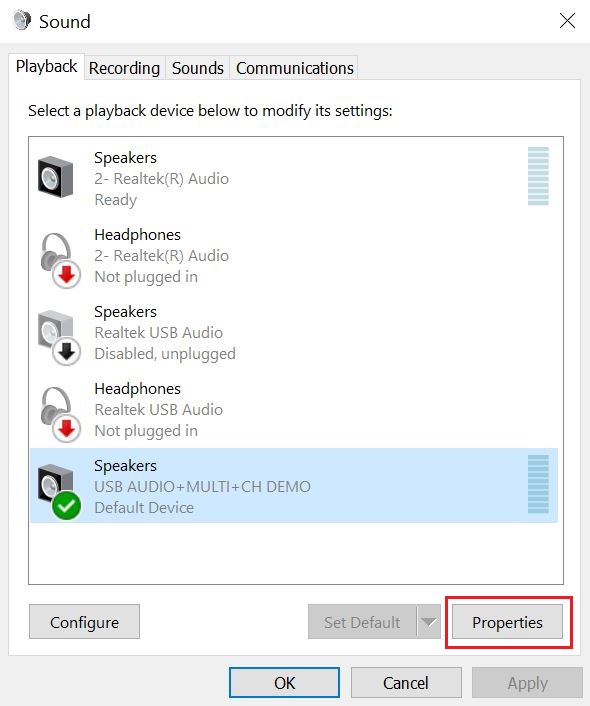Switch to the Recording tab
Image resolution: width=590 pixels, height=706 pixels.
[x=124, y=68]
